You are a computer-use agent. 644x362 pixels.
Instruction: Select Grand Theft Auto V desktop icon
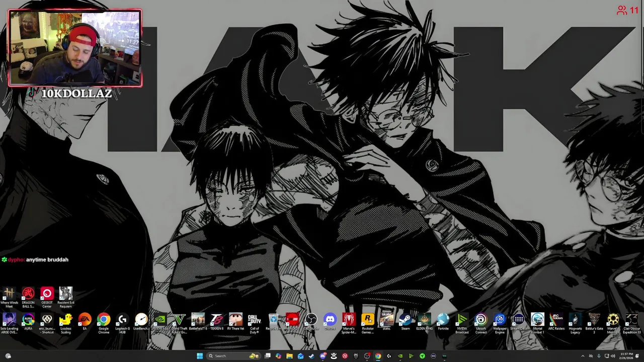tap(179, 323)
